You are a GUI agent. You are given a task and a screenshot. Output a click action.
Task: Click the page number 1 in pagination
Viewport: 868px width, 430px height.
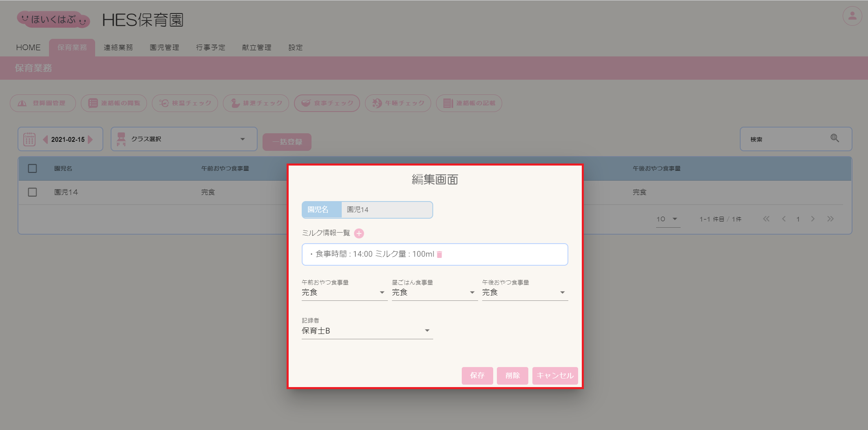click(x=798, y=219)
